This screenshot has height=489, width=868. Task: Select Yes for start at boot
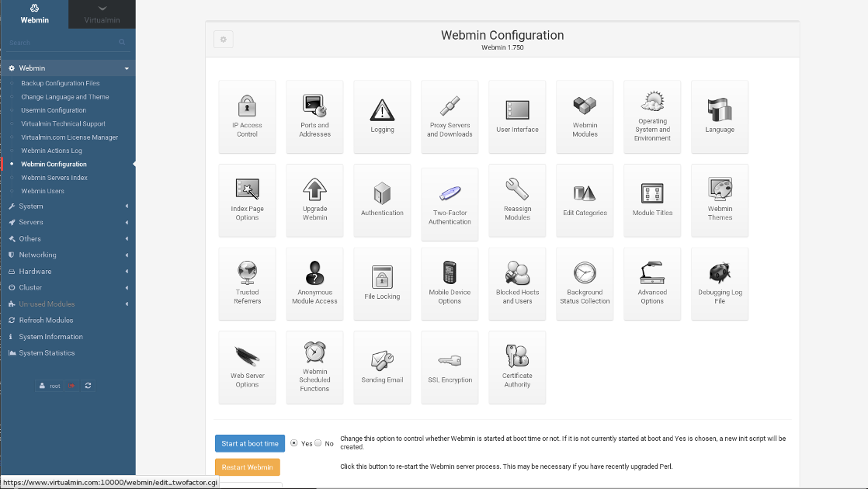click(x=294, y=443)
